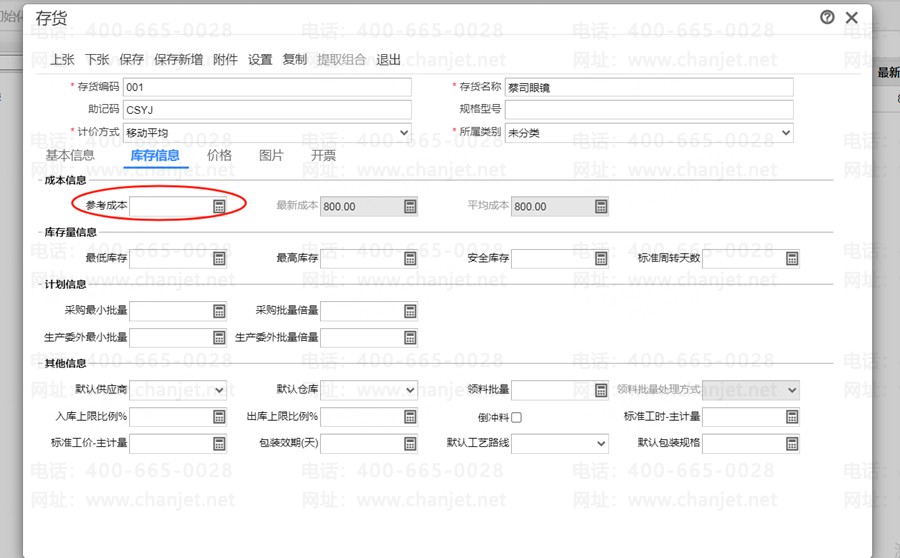Open calculator for 出库上限比例% field
Image resolution: width=900 pixels, height=558 pixels.
tap(410, 417)
